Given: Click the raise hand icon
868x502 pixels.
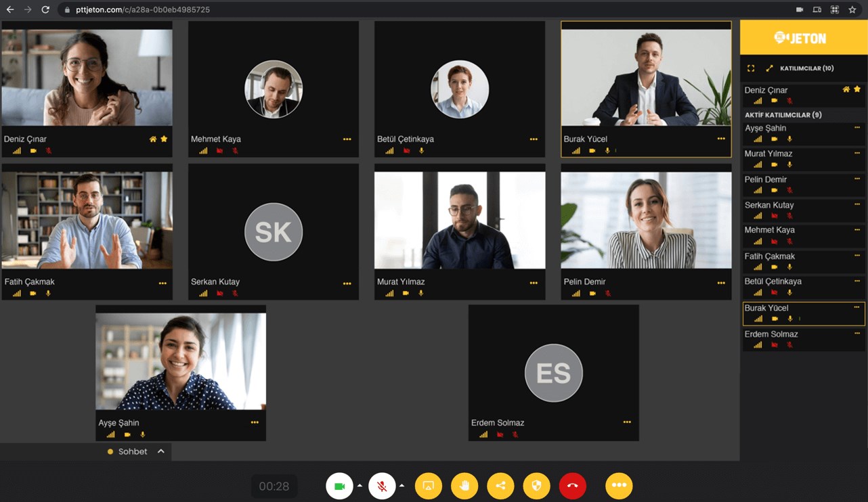Looking at the screenshot, I should click(x=464, y=486).
